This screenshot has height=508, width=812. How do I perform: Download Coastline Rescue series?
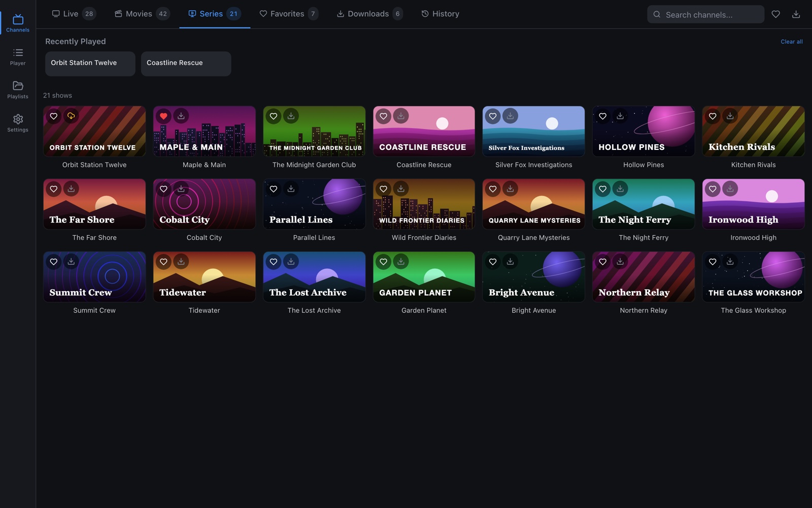401,116
